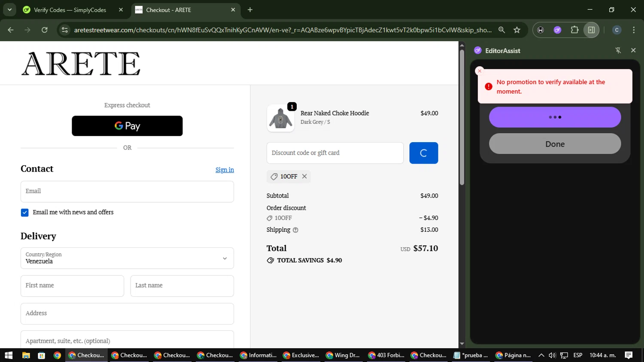The image size is (644, 362).
Task: Follow the Sign in link
Action: (x=225, y=170)
